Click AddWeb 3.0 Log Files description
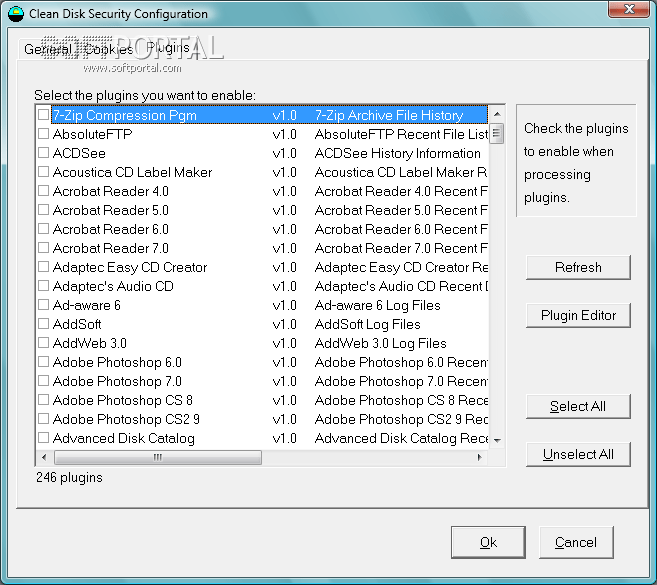Screen dimensions: 657x585 [380, 344]
